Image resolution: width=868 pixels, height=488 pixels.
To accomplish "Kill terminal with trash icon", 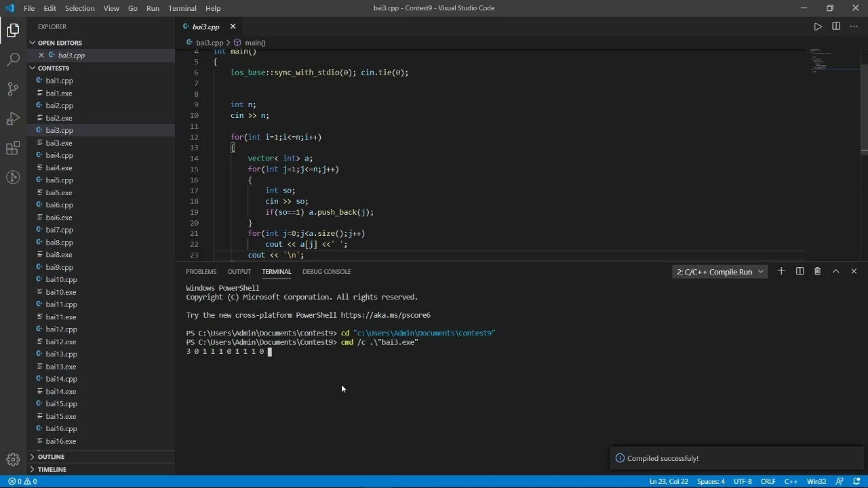I will coord(817,271).
